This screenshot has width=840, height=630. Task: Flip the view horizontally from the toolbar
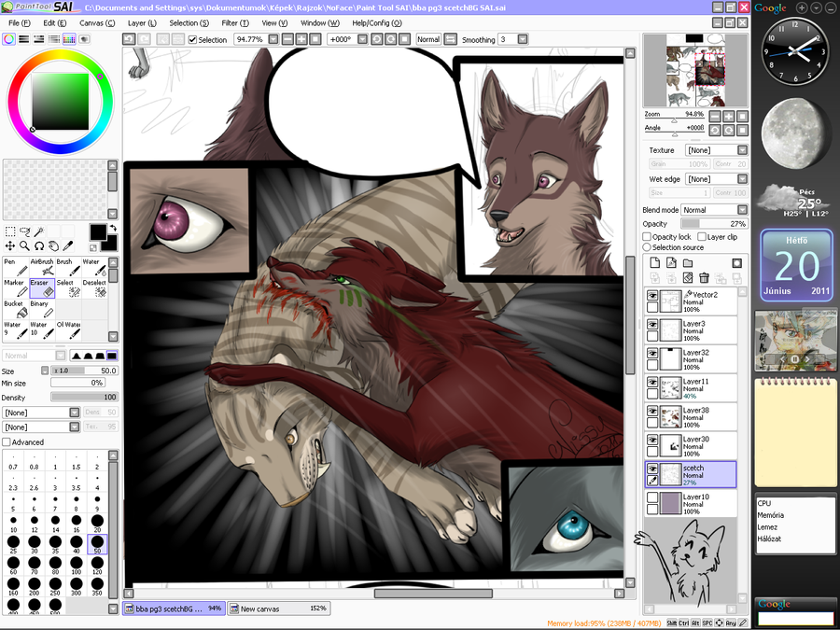(x=451, y=39)
